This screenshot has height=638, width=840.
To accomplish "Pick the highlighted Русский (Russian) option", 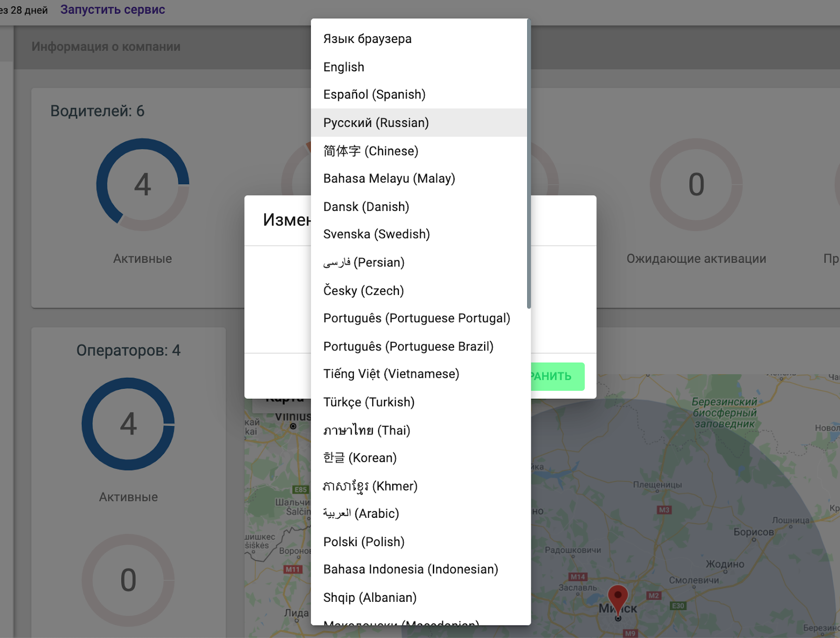I will coord(419,123).
